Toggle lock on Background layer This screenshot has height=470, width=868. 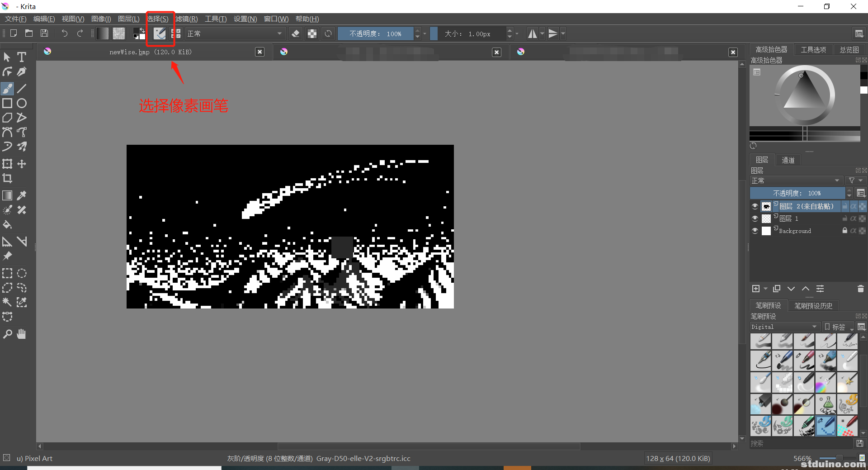pyautogui.click(x=844, y=231)
